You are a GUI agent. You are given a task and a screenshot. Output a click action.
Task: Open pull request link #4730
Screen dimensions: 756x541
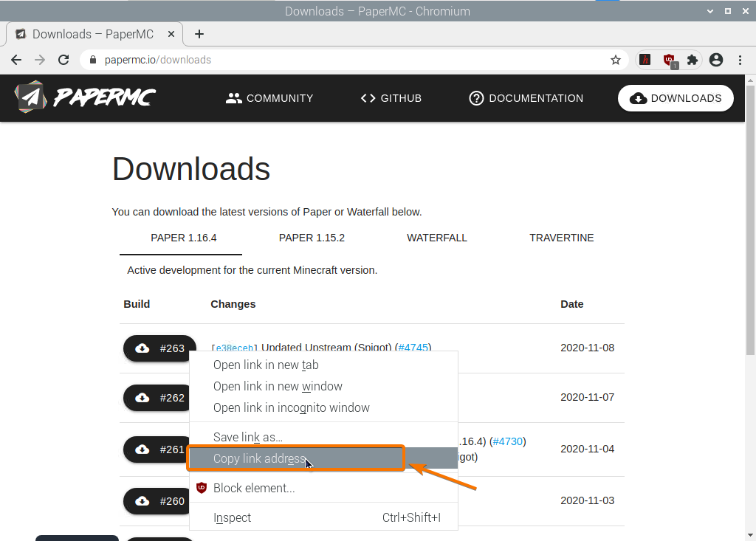[x=508, y=441]
